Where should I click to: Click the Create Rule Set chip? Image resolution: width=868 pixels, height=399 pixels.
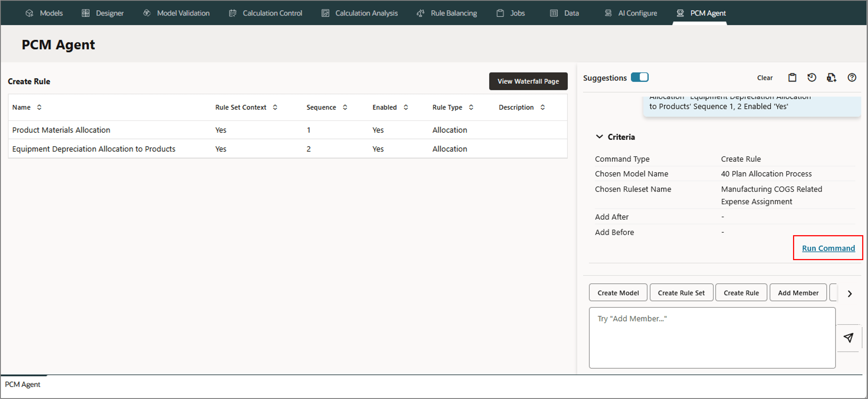tap(681, 293)
